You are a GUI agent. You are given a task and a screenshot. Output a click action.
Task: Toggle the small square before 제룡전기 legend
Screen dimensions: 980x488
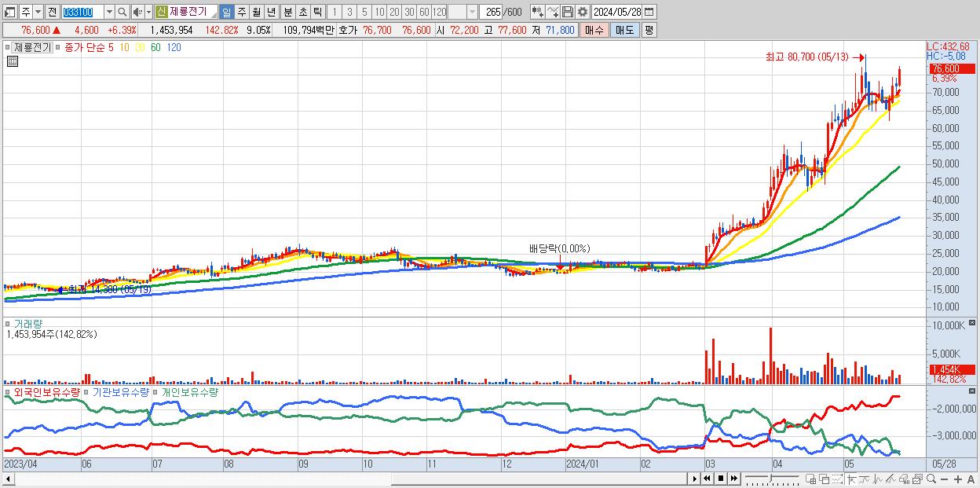click(x=8, y=47)
